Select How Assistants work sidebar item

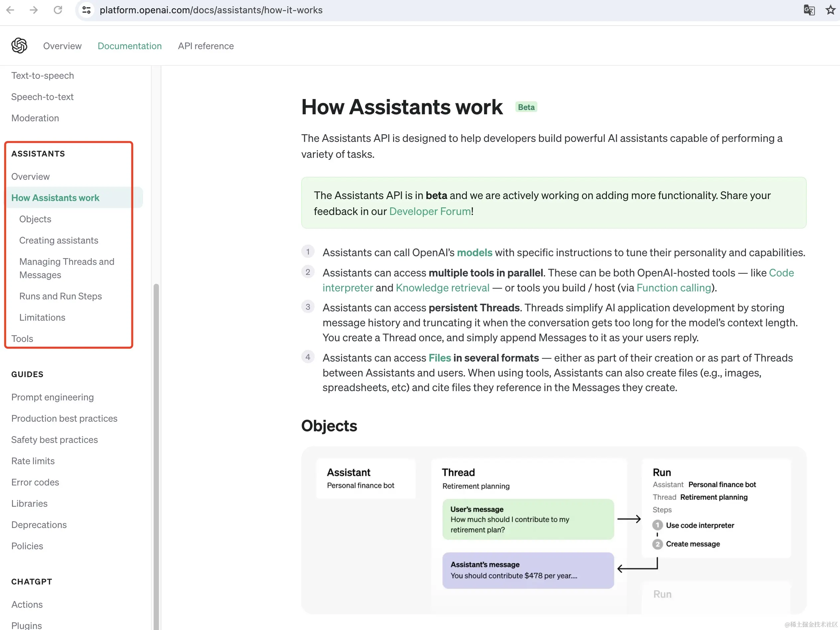pyautogui.click(x=75, y=198)
